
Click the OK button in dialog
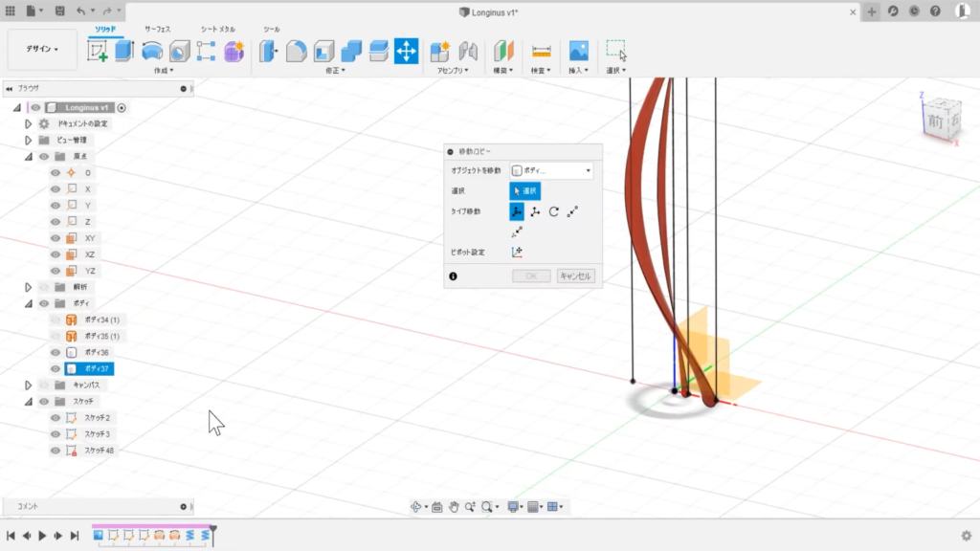531,276
